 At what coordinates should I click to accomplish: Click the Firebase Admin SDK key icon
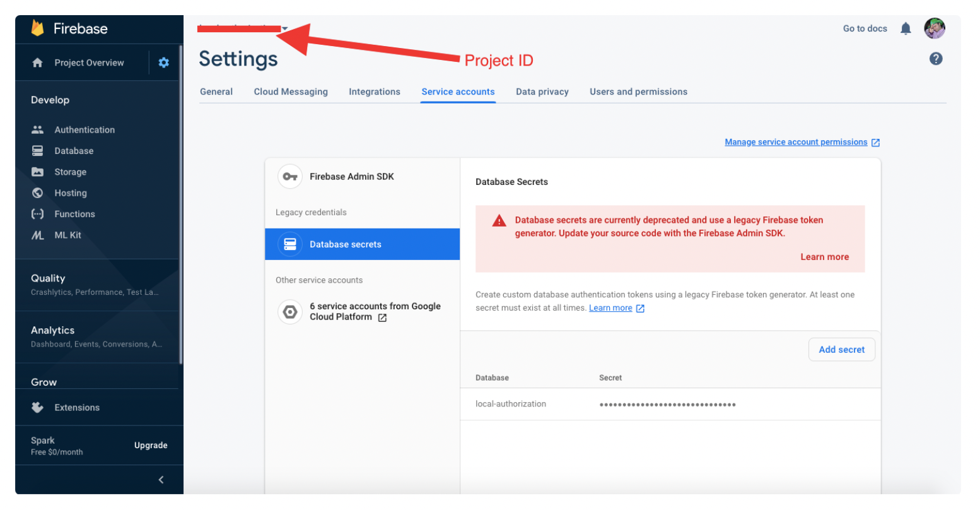pos(290,177)
